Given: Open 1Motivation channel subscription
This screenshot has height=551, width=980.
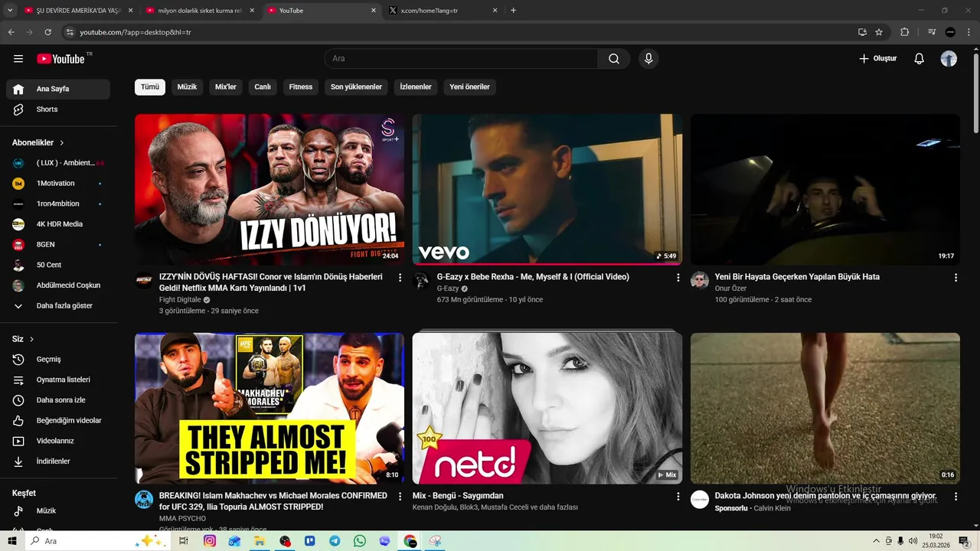Looking at the screenshot, I should coord(58,184).
